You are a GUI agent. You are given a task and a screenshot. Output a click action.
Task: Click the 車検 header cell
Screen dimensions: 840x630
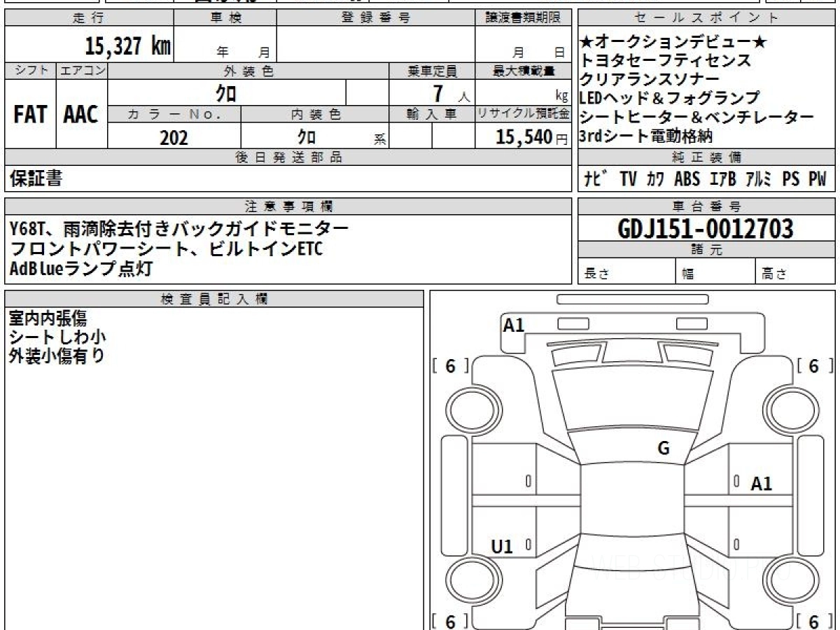(225, 18)
